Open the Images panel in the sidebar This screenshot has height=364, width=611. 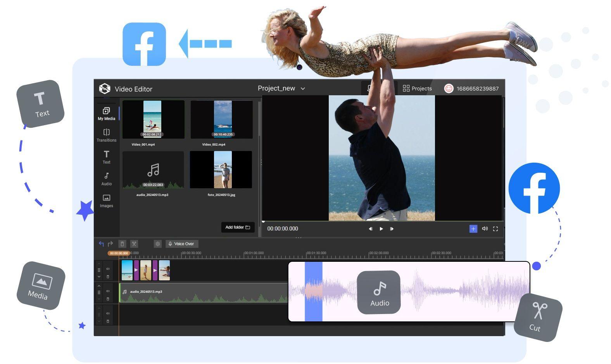106,201
